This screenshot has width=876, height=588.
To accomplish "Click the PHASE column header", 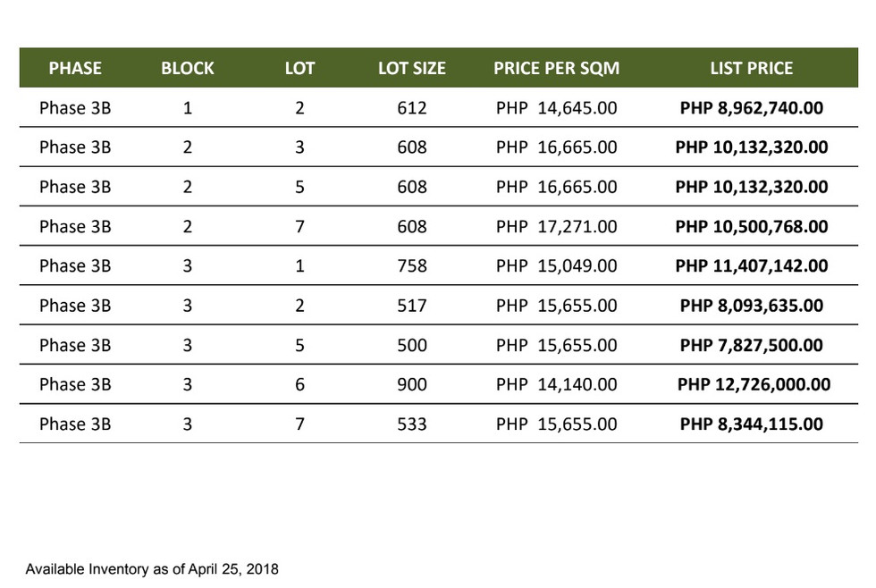I will click(75, 68).
